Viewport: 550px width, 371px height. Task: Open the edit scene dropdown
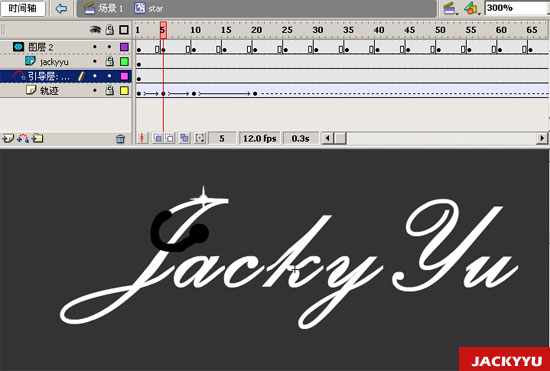(451, 8)
